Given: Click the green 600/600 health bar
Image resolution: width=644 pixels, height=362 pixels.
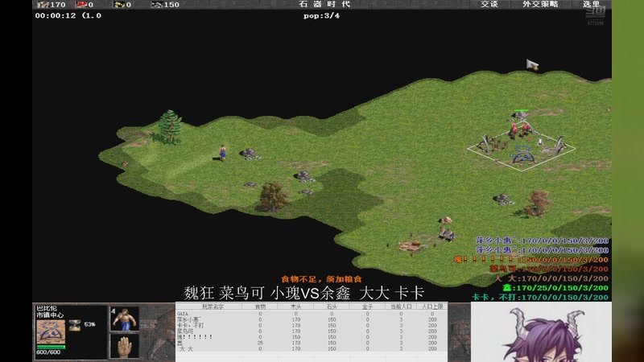Looking at the screenshot, I should coord(51,348).
